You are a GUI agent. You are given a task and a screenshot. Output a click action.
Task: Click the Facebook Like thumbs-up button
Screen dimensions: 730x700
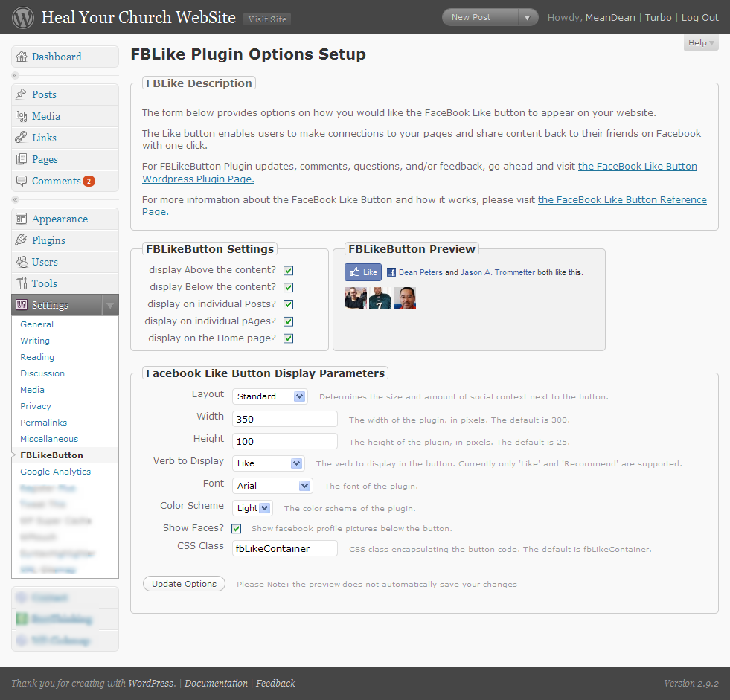tap(363, 272)
